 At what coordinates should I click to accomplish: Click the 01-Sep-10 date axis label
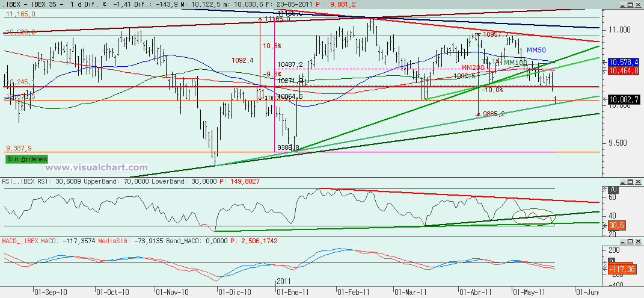point(51,292)
